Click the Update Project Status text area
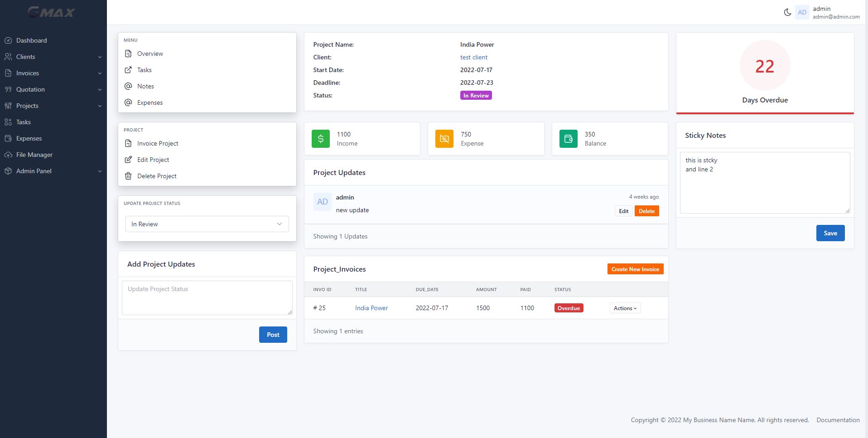The image size is (868, 438). [207, 297]
